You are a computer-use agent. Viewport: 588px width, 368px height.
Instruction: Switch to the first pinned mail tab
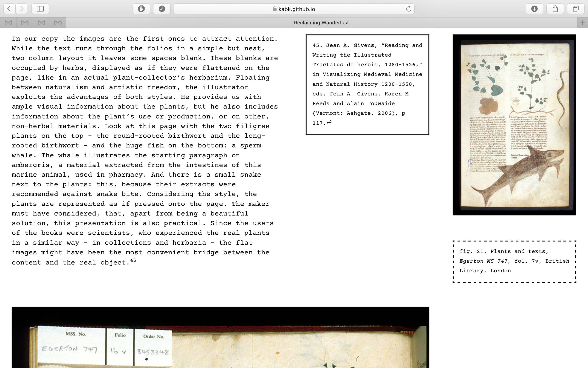click(x=8, y=23)
